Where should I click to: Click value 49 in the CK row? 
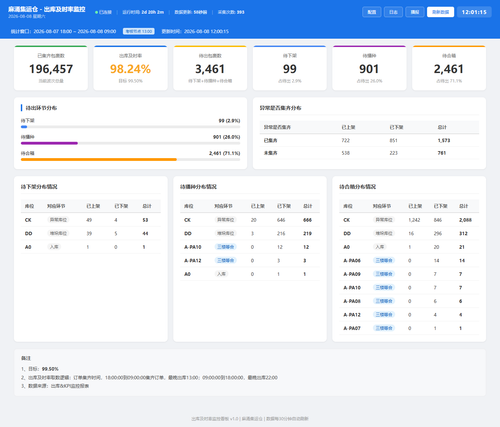[89, 220]
